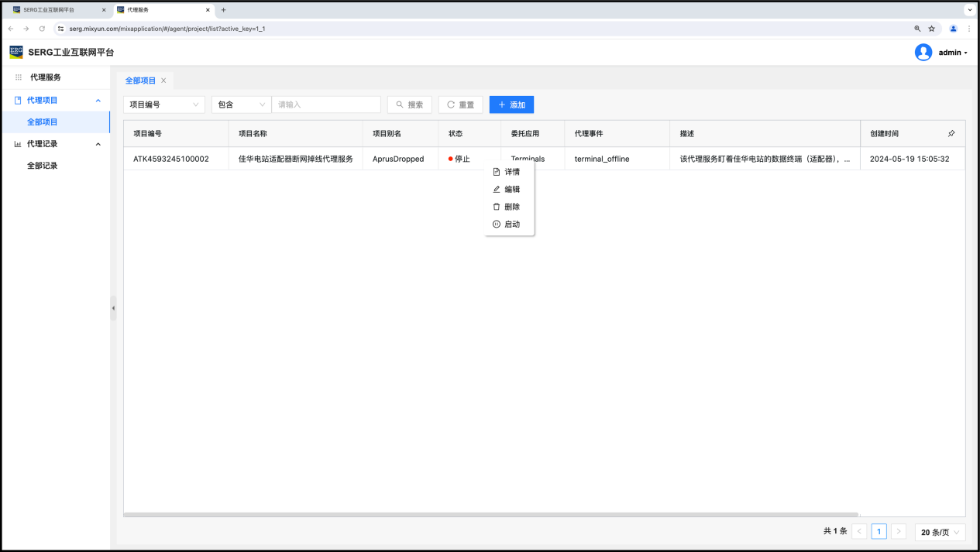980x552 pixels.
Task: Click the 请输入 search input field
Action: (x=326, y=105)
